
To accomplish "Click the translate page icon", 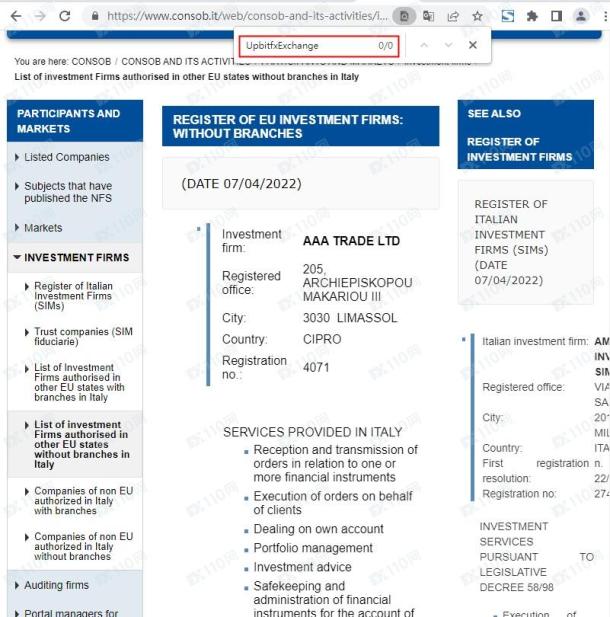I will point(429,16).
